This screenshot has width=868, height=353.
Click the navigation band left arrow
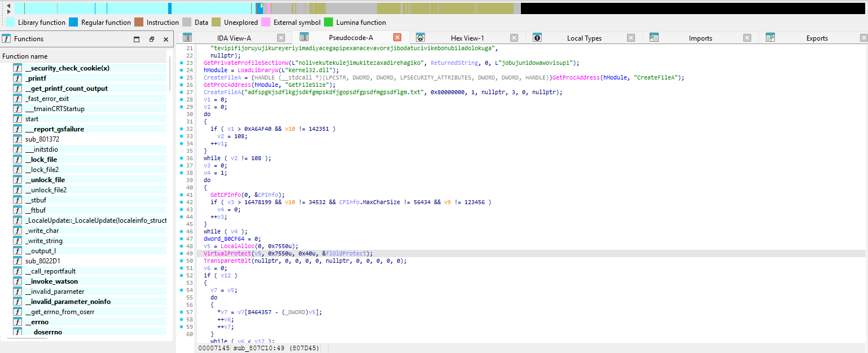click(x=8, y=5)
